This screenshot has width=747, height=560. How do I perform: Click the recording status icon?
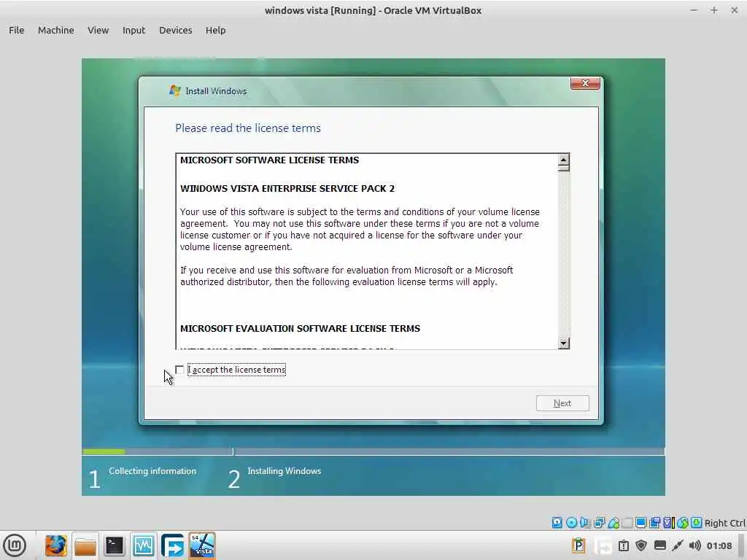654,523
